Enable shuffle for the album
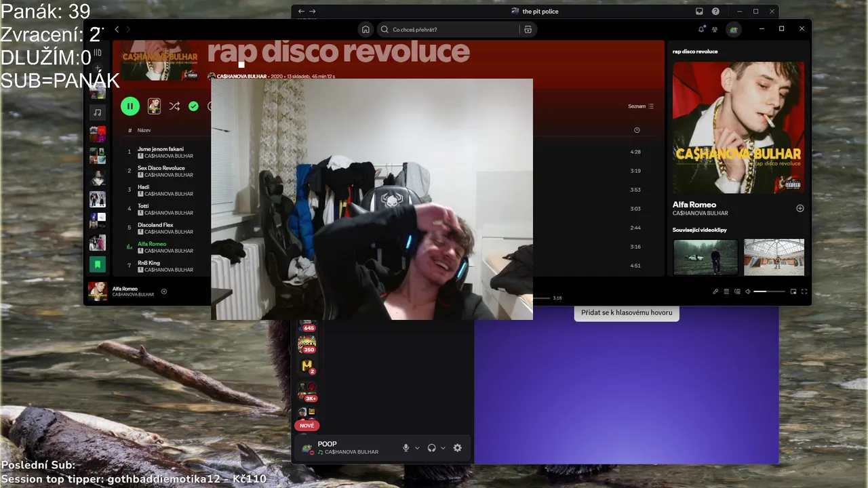Image resolution: width=868 pixels, height=488 pixels. [174, 106]
